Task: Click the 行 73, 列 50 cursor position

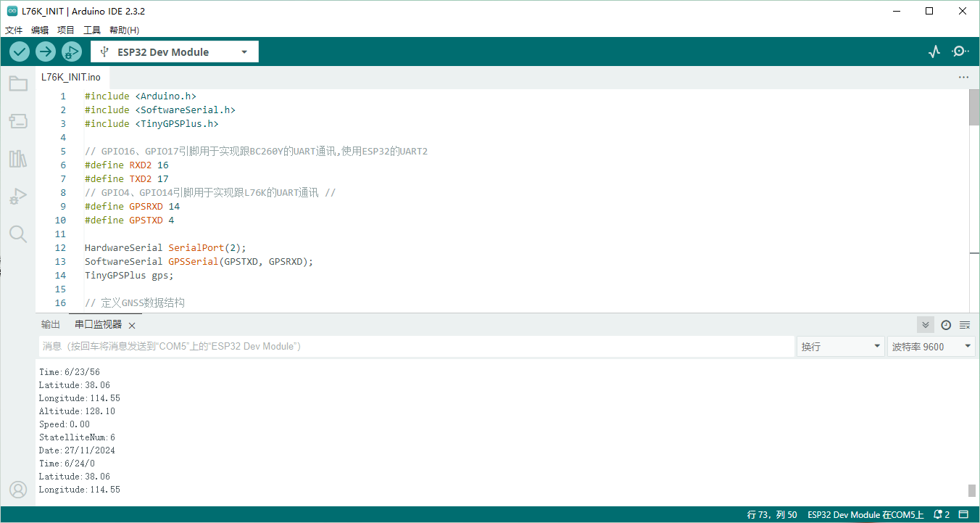Action: tap(772, 514)
